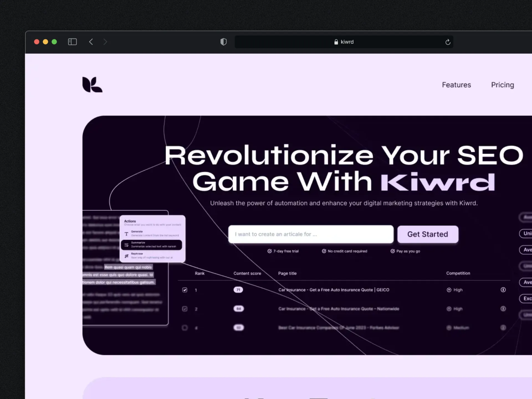Click the No credit card required checkmark icon
The width and height of the screenshot is (532, 399).
(x=324, y=251)
